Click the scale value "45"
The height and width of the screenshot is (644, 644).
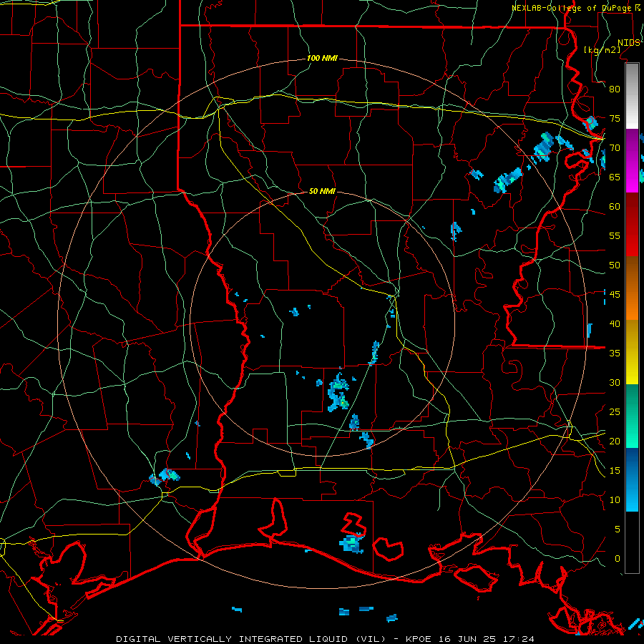615,295
